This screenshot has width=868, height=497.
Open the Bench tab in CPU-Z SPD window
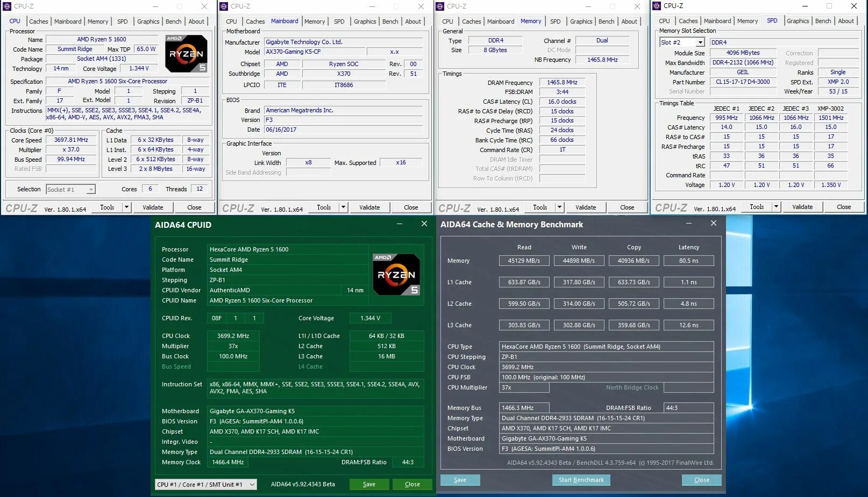(823, 21)
